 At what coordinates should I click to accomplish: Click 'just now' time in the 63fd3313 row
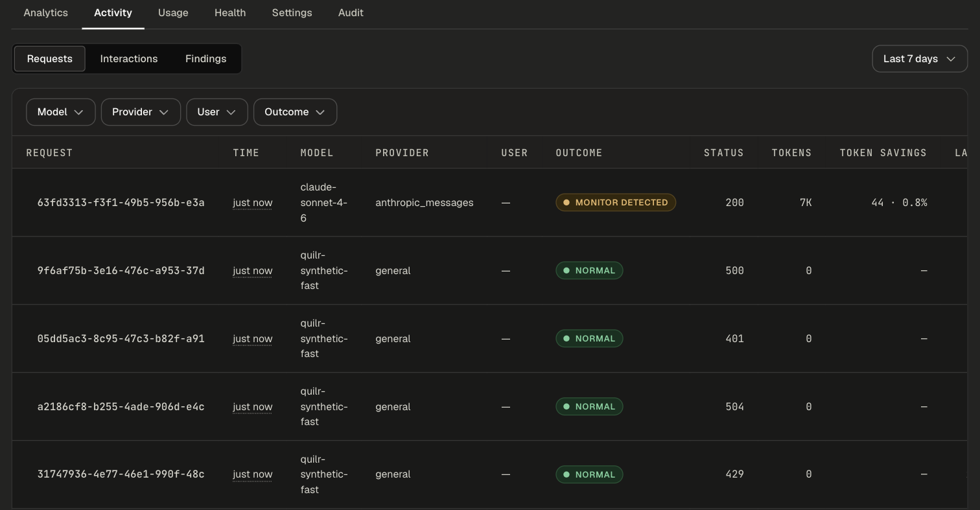(x=253, y=203)
